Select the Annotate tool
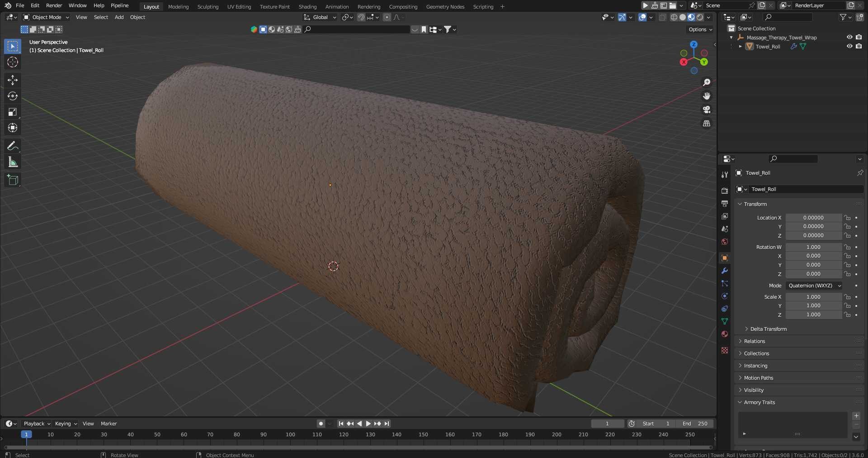The image size is (868, 458). pos(13,146)
